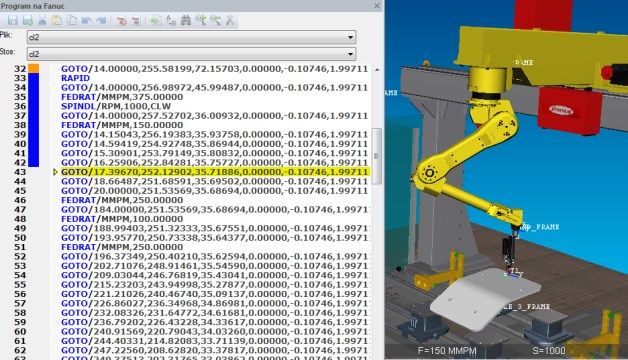Select highlighted line 43 GOTO/17.39670
This screenshot has height=360, width=628.
[214, 172]
